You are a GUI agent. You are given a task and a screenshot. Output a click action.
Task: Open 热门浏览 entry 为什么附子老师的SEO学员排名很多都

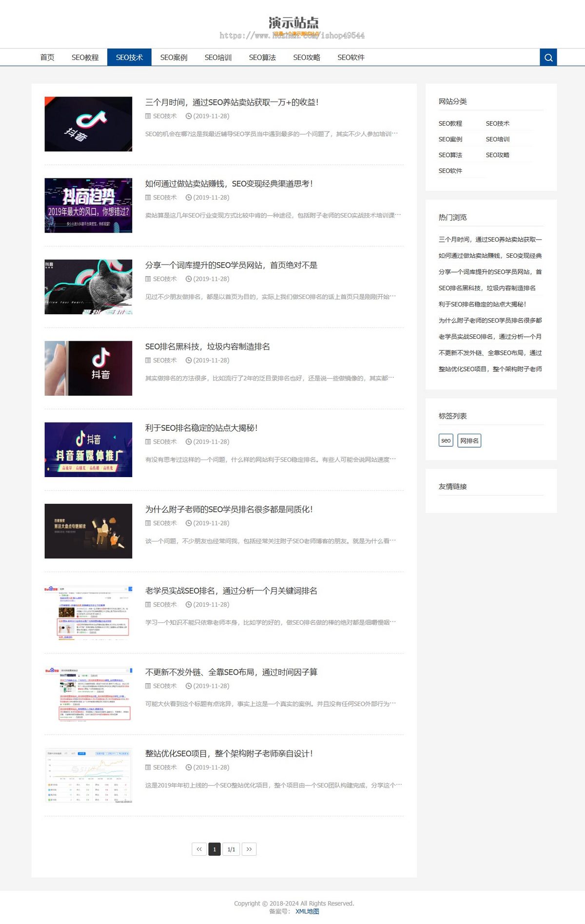click(490, 320)
